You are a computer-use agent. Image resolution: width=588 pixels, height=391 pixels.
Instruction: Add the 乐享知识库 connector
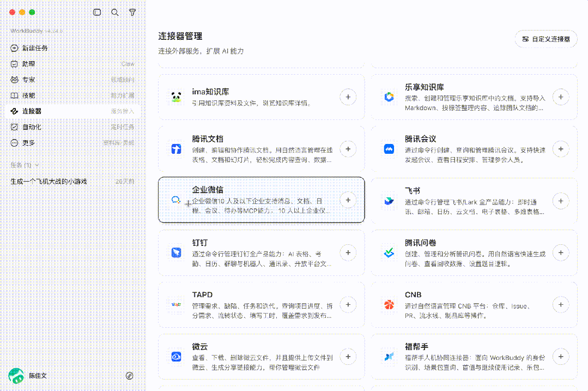pos(561,97)
